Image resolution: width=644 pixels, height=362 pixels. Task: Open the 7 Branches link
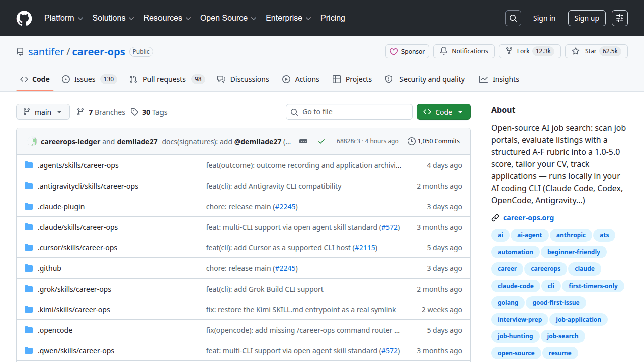click(101, 112)
